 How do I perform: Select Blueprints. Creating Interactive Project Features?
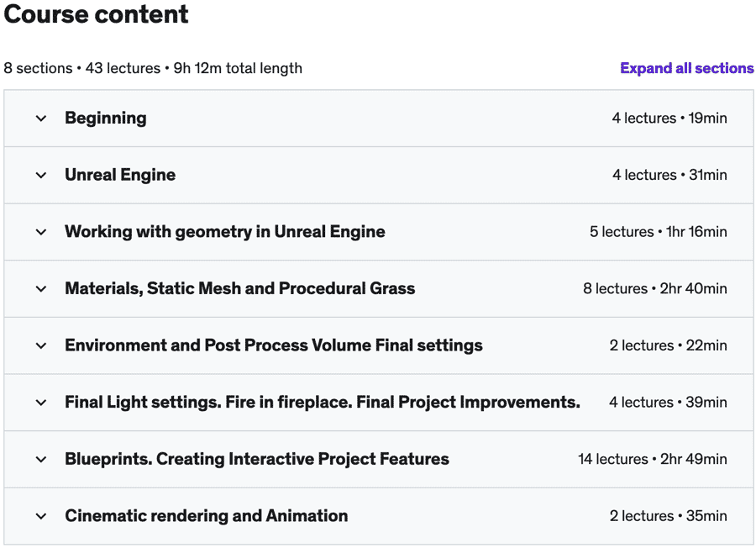point(257,459)
